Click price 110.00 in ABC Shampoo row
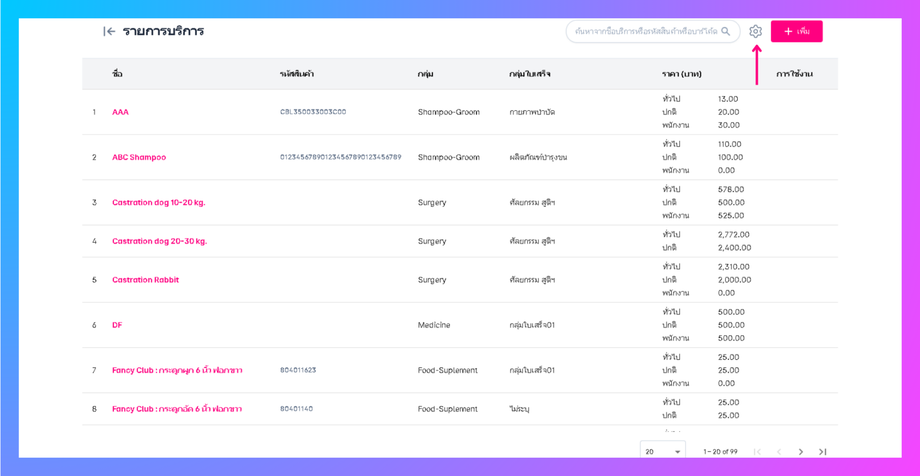The width and height of the screenshot is (920, 476). (730, 144)
